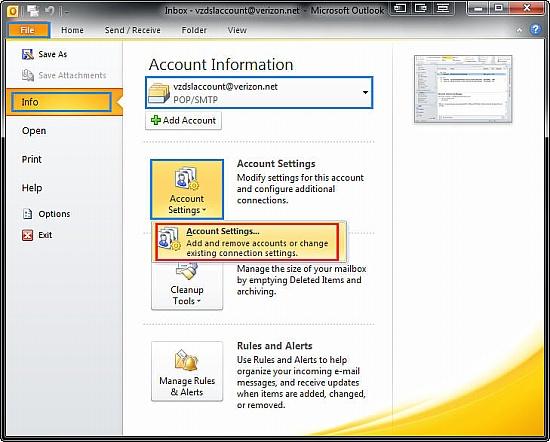This screenshot has width=550, height=442.
Task: Select Open in the backstage menu
Action: [34, 131]
